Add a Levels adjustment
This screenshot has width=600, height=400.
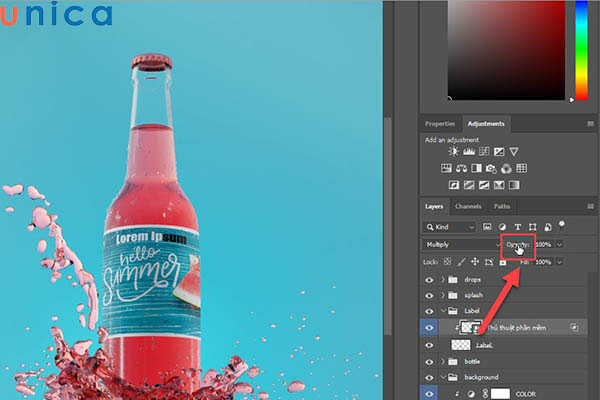click(468, 151)
